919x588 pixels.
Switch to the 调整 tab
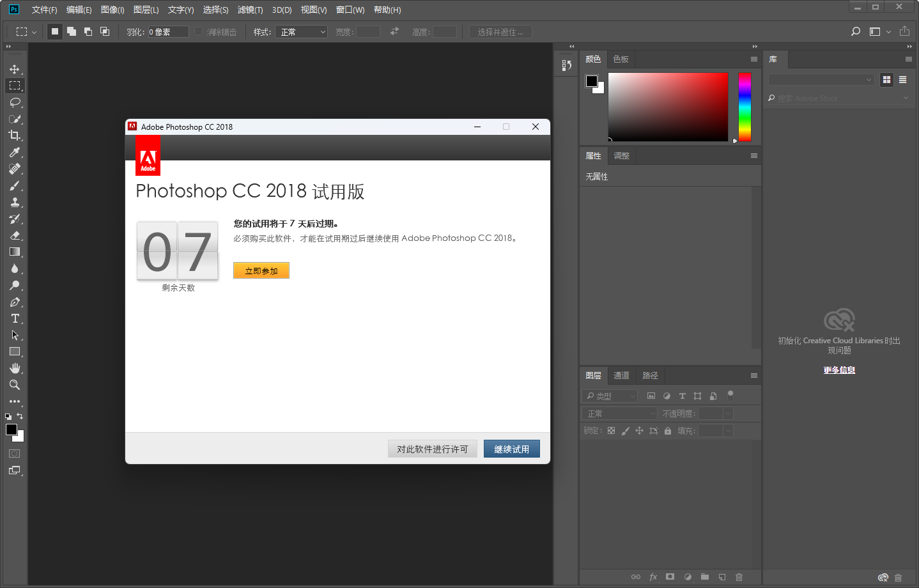[x=622, y=155]
